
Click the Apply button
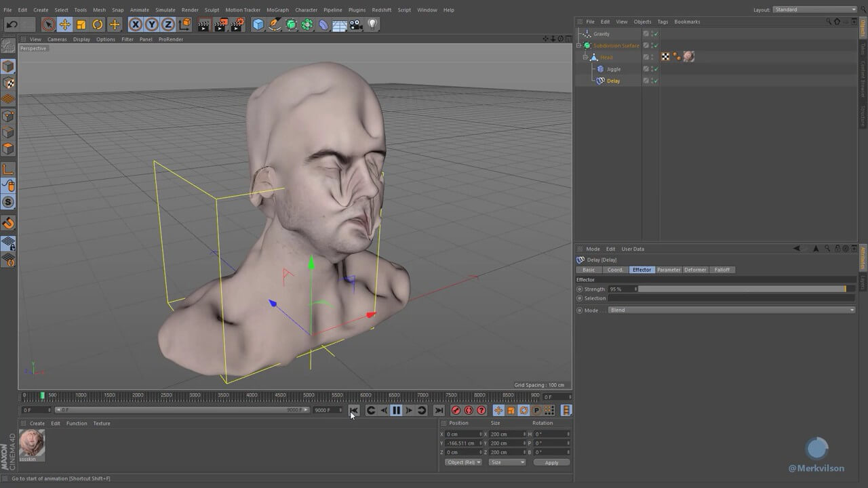551,462
